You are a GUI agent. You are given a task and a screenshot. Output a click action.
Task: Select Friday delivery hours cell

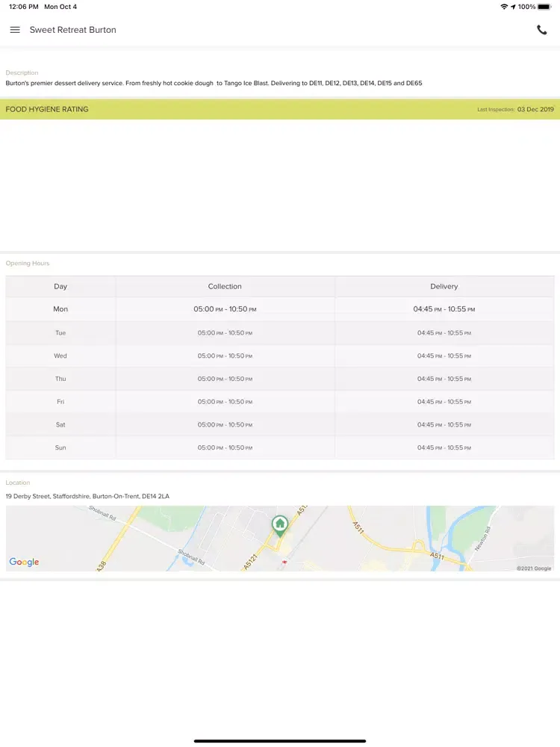pos(444,402)
